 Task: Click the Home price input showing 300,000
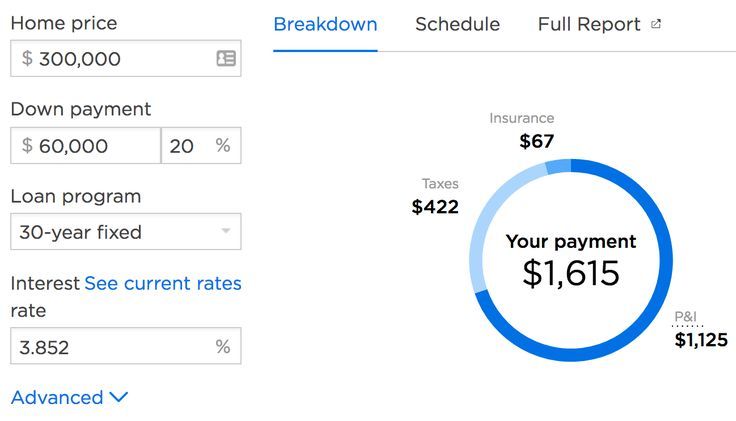click(x=126, y=59)
